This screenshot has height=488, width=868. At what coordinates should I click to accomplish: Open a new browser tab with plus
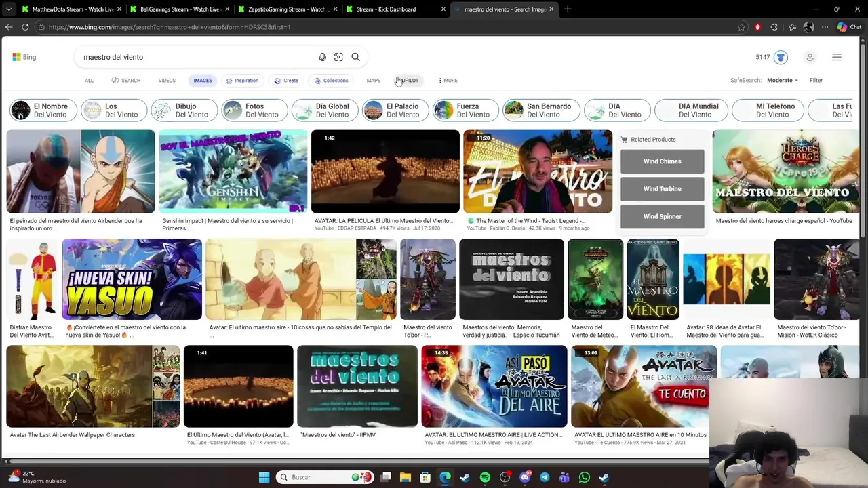click(568, 9)
